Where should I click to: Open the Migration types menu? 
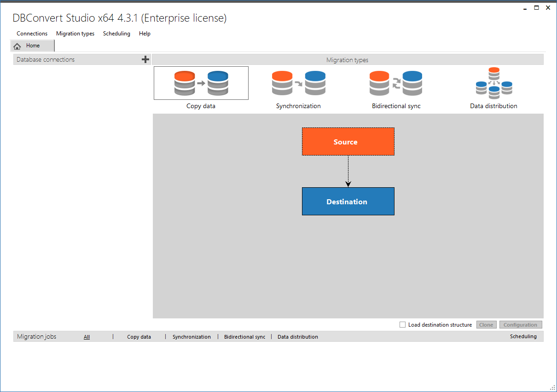pos(75,34)
